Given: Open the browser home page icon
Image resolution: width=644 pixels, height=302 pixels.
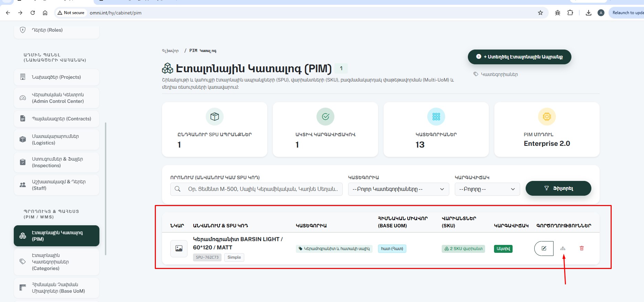Looking at the screenshot, I should click(45, 13).
